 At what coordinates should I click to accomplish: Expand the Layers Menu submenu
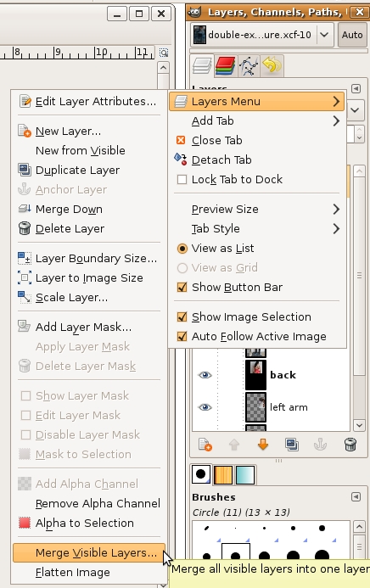[x=257, y=101]
